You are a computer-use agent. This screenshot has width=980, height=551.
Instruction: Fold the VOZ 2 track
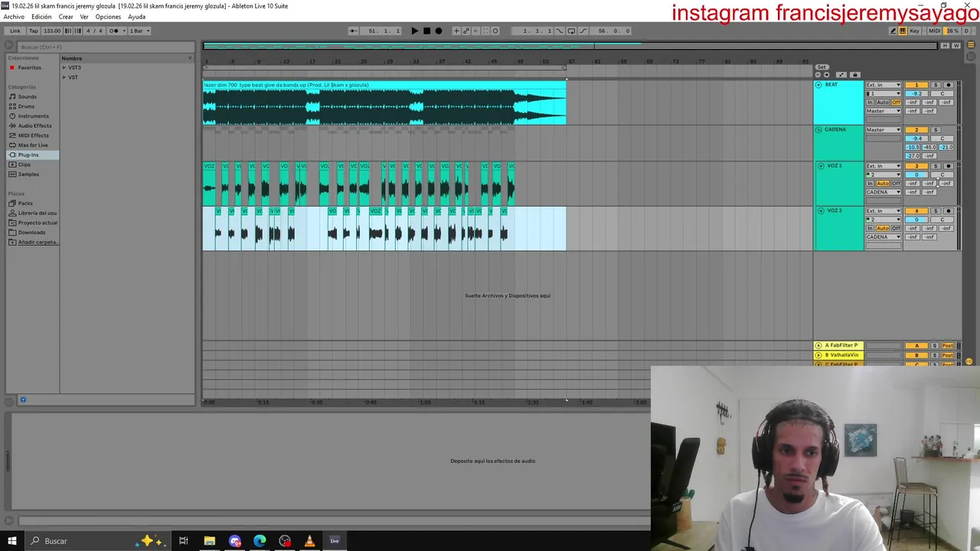tap(821, 210)
